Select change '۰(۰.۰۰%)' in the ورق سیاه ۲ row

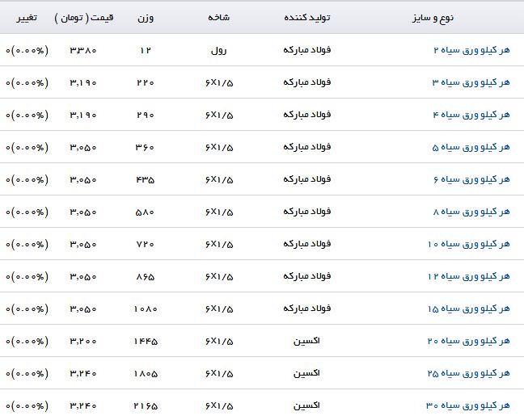coord(27,50)
